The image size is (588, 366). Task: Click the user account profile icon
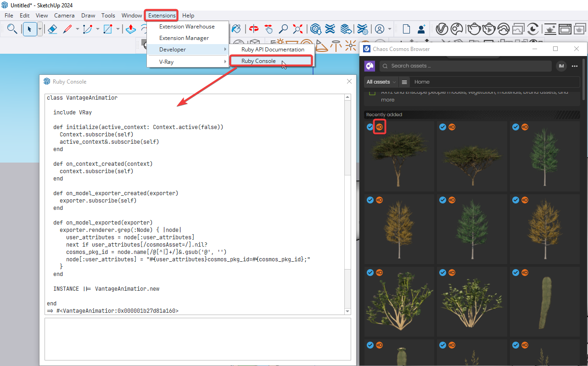pos(380,29)
